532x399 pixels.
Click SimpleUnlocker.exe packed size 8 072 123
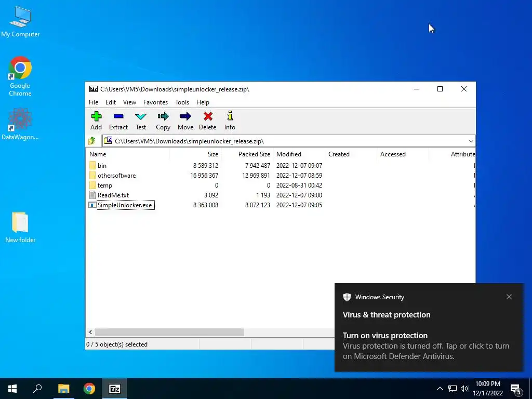pos(258,205)
